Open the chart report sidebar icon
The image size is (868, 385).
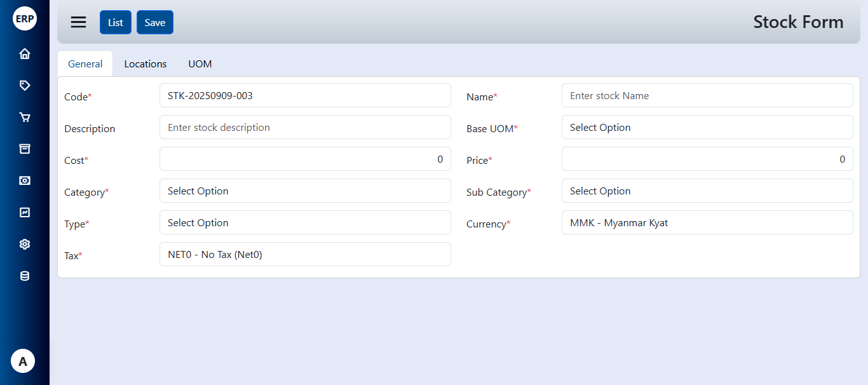(25, 213)
